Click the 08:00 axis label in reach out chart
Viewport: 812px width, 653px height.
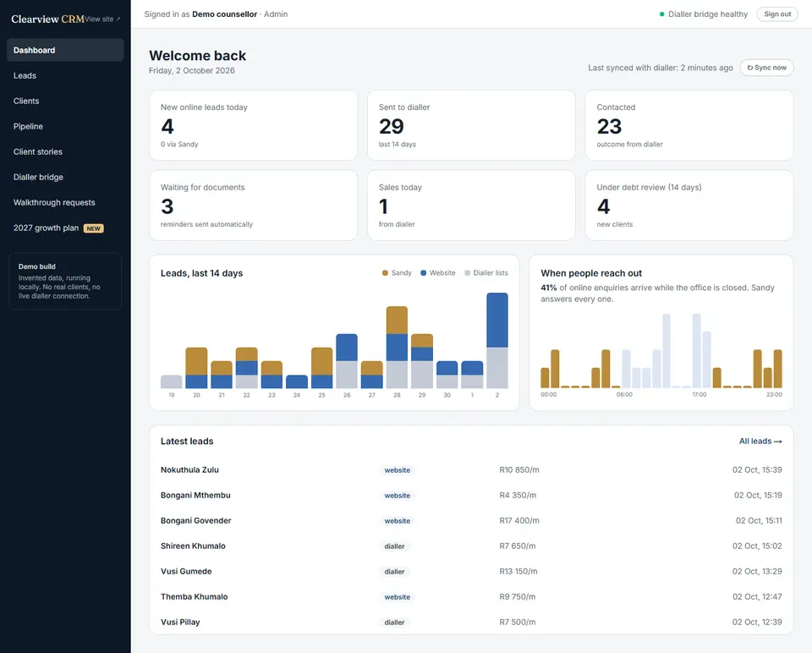click(x=624, y=395)
